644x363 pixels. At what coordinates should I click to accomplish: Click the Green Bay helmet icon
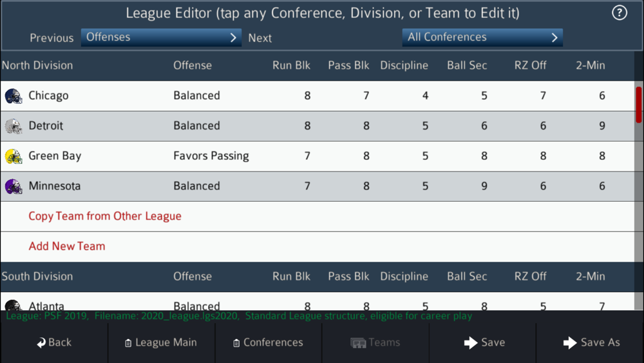point(14,156)
